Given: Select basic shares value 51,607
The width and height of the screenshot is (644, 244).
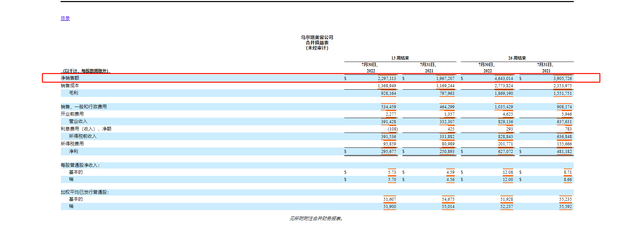Looking at the screenshot, I should (x=390, y=199).
